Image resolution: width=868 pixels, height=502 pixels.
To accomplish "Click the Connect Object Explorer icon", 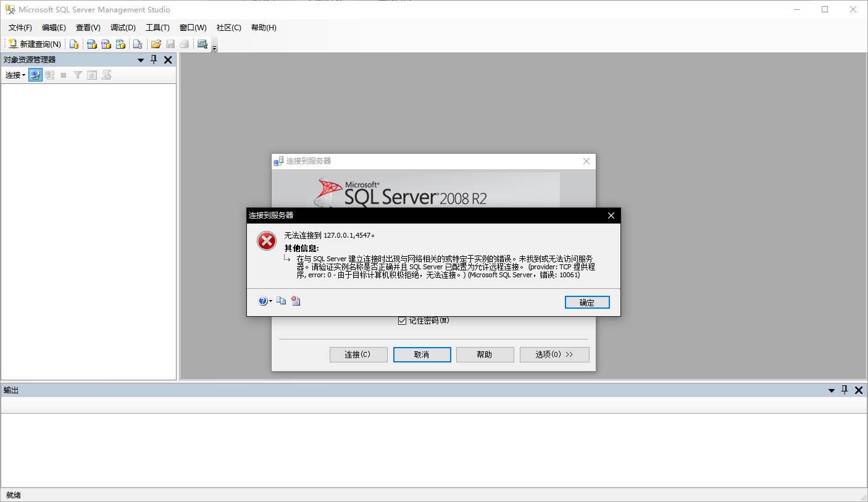I will pyautogui.click(x=35, y=75).
